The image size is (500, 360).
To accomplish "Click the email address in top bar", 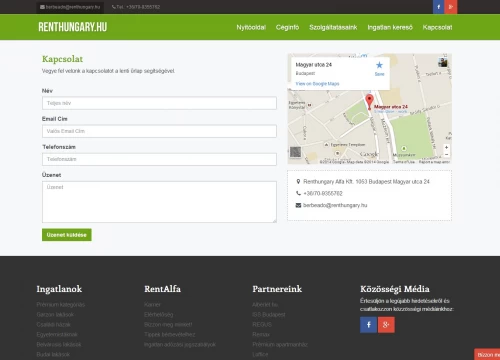I will point(73,7).
